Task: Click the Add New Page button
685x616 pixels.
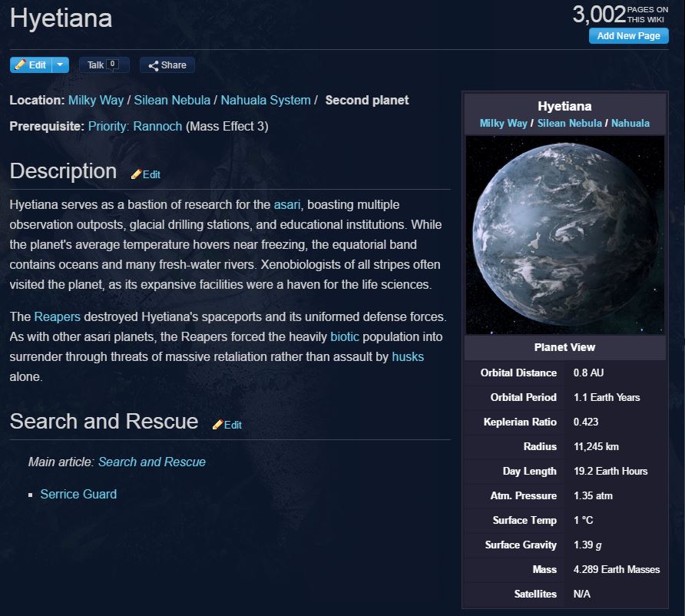Action: pos(629,36)
